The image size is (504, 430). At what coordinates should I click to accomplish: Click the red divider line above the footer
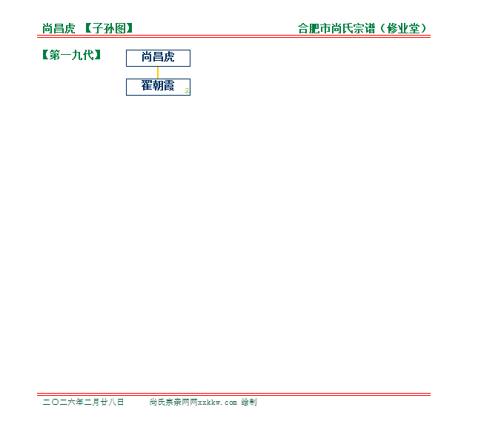click(233, 394)
